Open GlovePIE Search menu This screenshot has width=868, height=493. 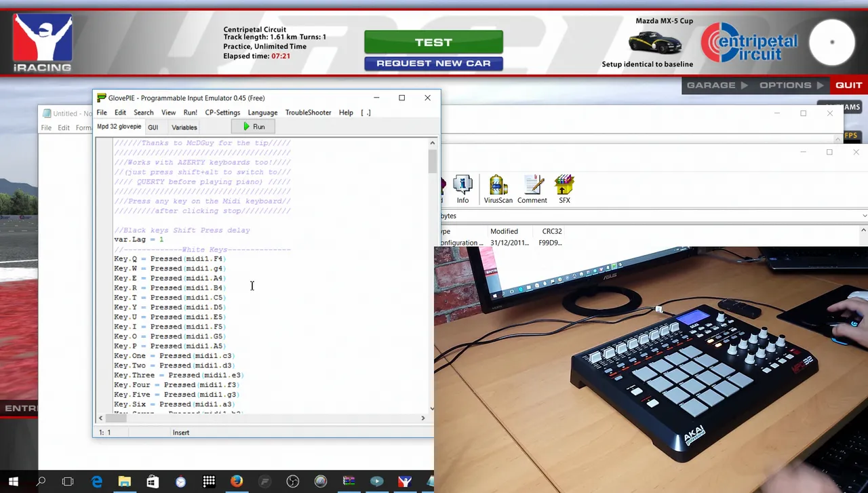(143, 113)
